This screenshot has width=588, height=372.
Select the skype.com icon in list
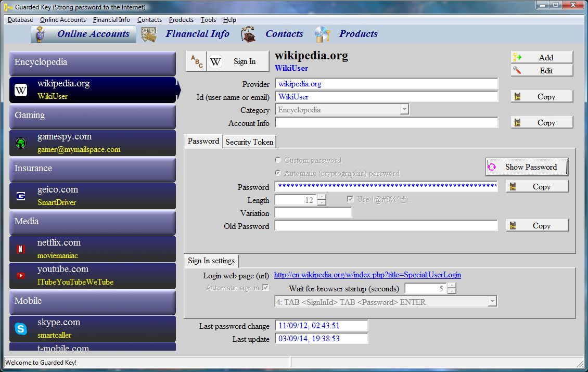coord(21,328)
